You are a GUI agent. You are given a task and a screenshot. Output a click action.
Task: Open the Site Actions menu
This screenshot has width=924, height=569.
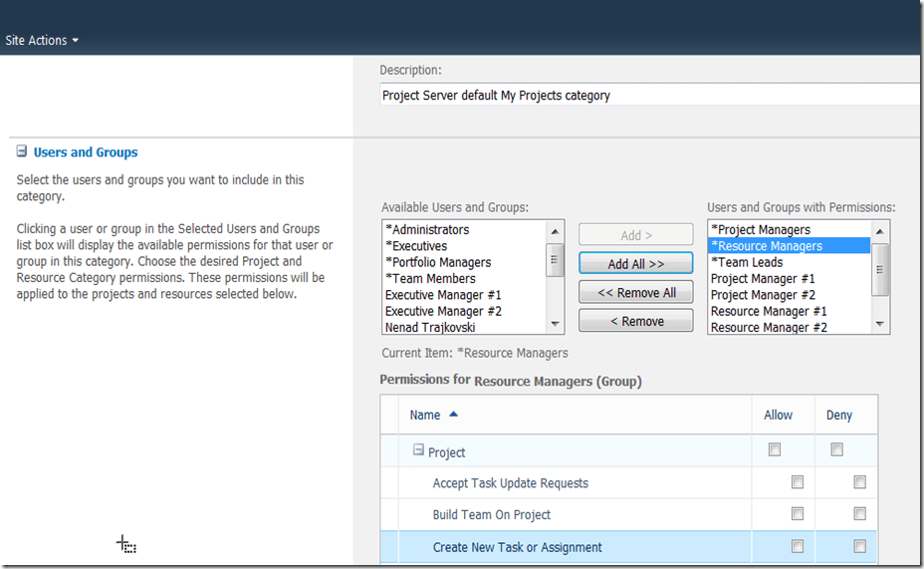click(42, 41)
